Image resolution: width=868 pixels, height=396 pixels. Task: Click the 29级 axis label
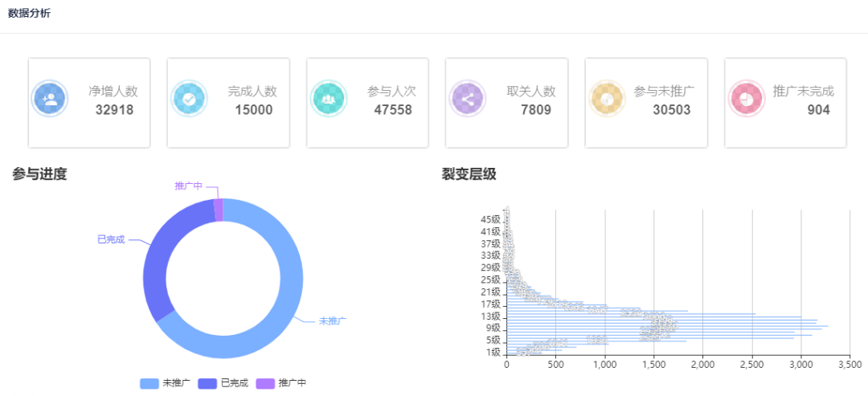pyautogui.click(x=491, y=267)
